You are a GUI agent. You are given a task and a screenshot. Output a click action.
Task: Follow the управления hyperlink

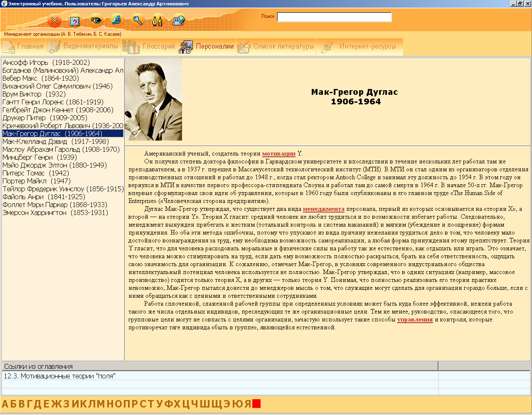pyautogui.click(x=415, y=319)
